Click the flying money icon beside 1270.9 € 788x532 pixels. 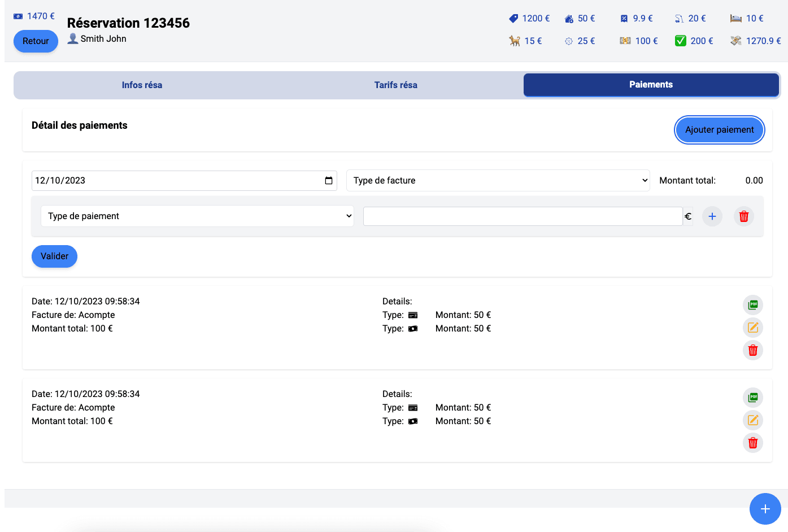pos(735,41)
